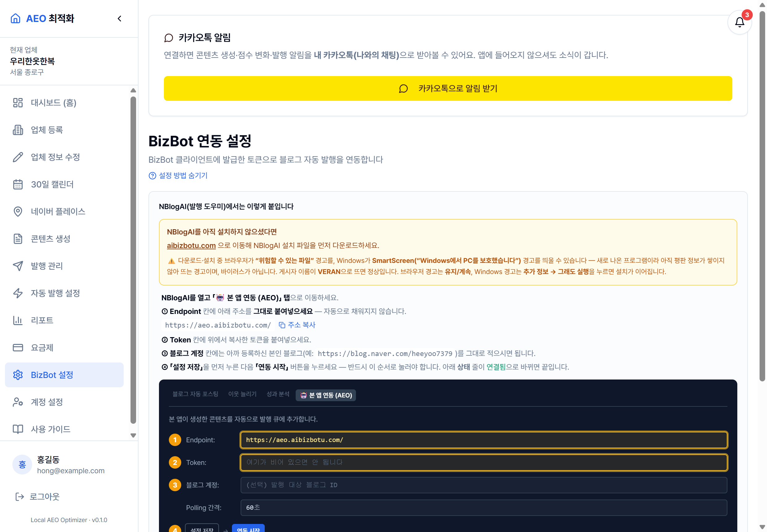
Task: Click the AEO 최적화 home icon
Action: [x=15, y=18]
